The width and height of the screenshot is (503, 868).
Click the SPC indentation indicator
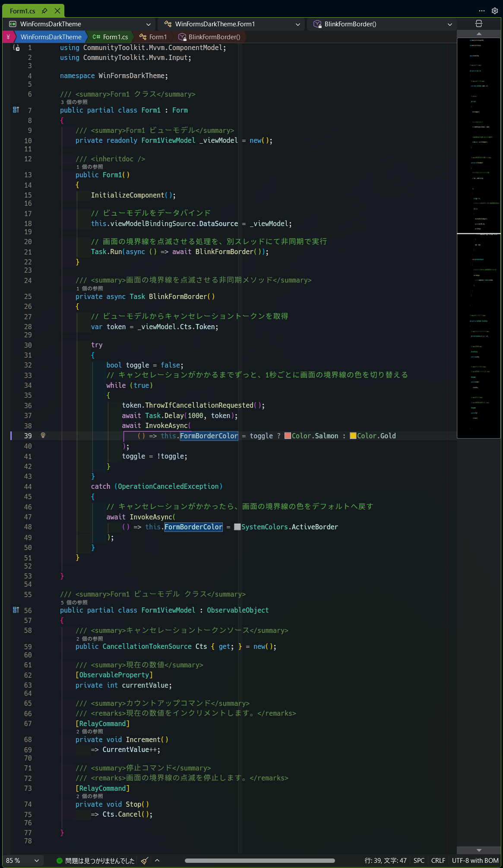[419, 861]
